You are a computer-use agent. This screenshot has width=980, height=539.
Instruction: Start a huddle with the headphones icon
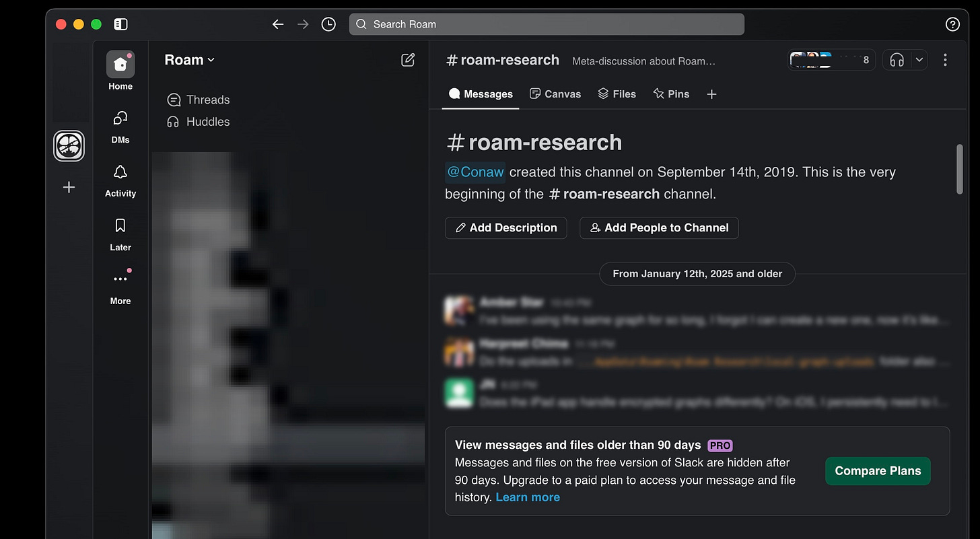[897, 60]
